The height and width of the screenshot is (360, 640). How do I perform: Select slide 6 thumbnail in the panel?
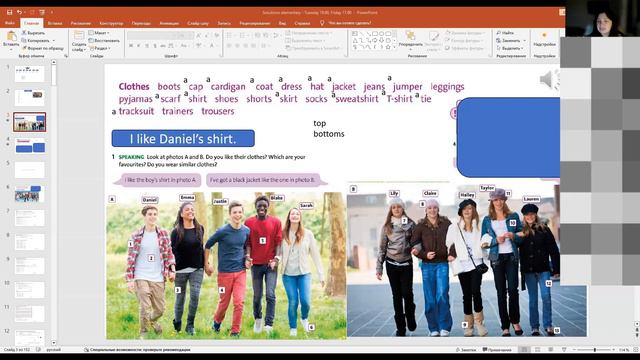pyautogui.click(x=29, y=194)
